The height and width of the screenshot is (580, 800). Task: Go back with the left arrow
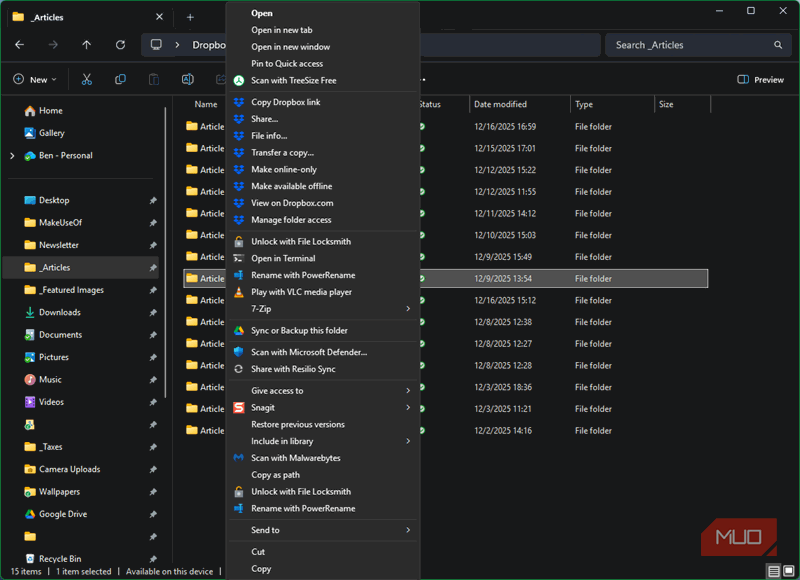[19, 45]
